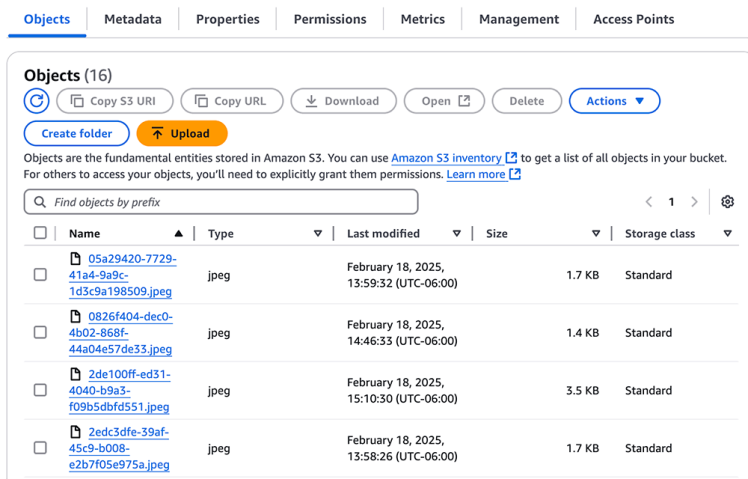Image resolution: width=748 pixels, height=479 pixels.
Task: Check the box for 2de100ff jpeg file
Action: click(x=40, y=390)
